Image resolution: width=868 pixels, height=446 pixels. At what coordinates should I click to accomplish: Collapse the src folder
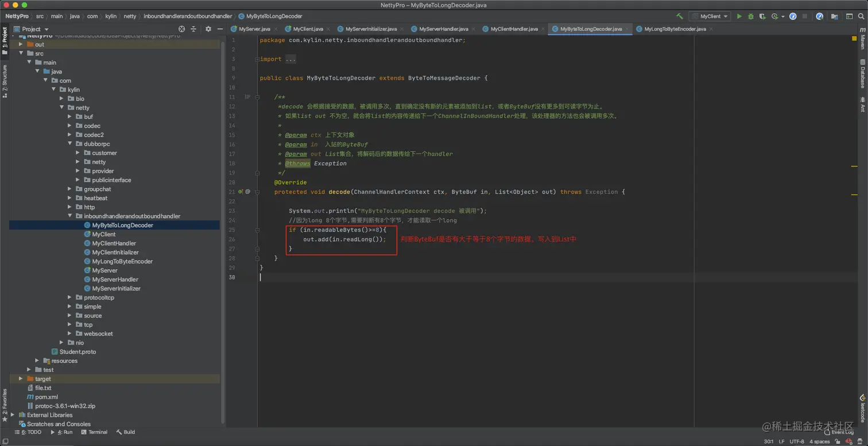pos(21,53)
